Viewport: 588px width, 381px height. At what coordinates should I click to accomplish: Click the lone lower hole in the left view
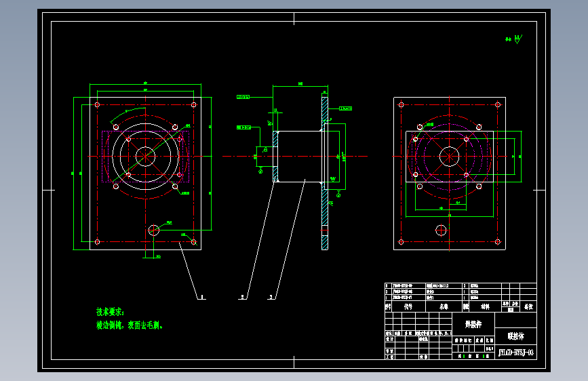coord(154,230)
